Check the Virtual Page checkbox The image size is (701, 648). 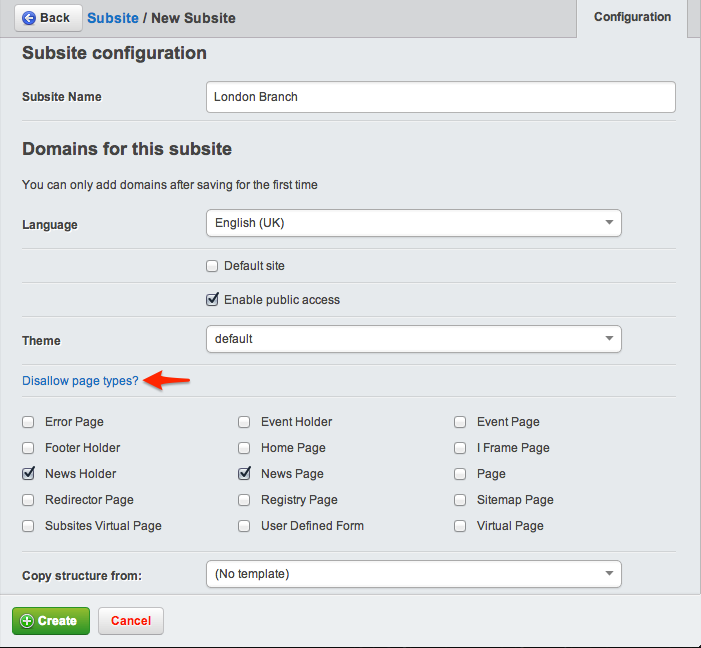[x=460, y=525]
